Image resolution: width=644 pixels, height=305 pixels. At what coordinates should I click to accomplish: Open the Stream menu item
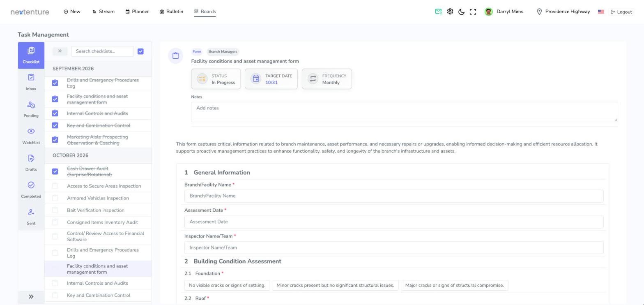click(x=103, y=12)
